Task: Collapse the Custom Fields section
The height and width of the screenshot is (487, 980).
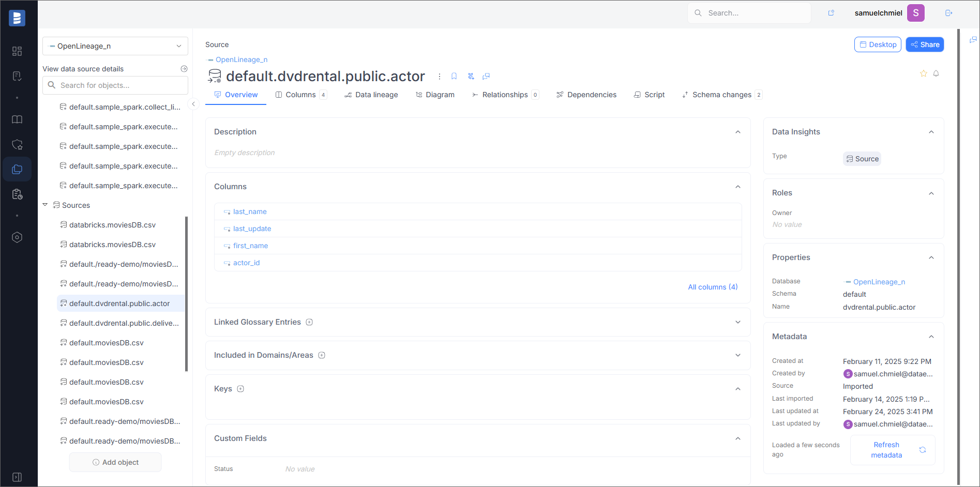Action: 738,438
